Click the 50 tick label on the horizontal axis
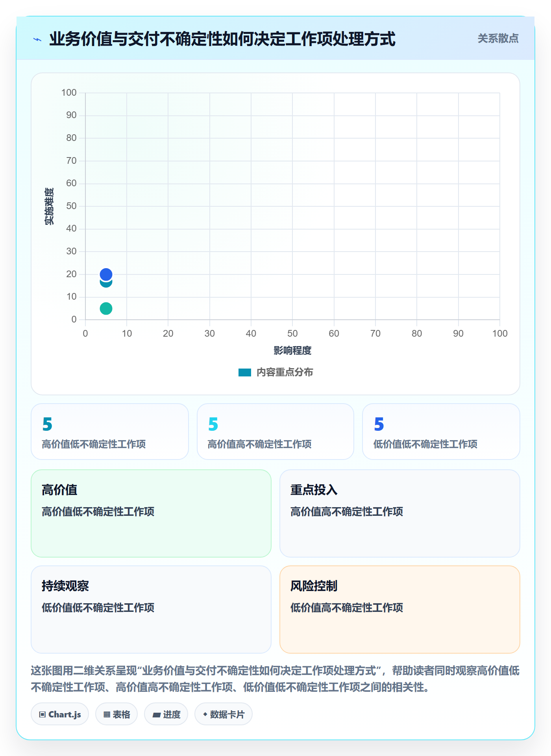551x756 pixels. pyautogui.click(x=292, y=334)
